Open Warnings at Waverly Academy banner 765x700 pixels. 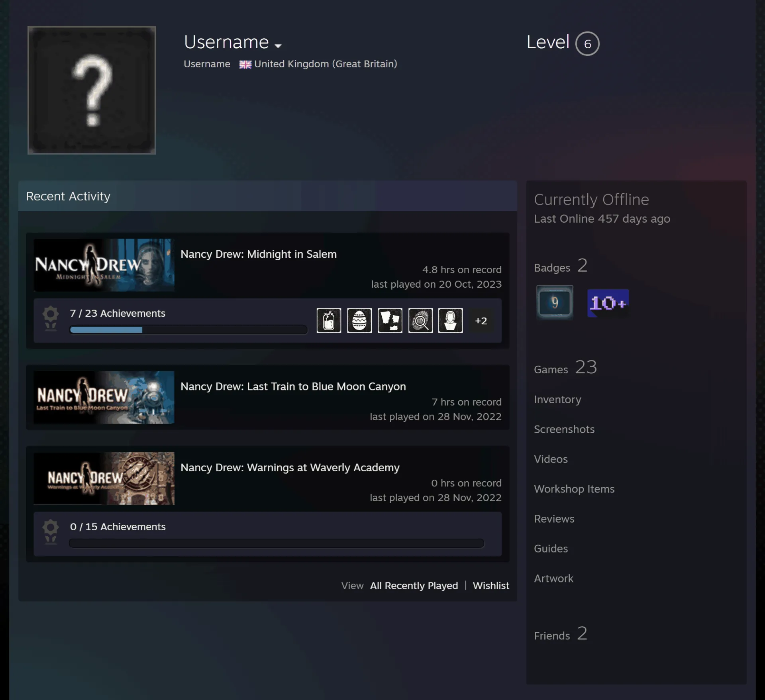104,478
